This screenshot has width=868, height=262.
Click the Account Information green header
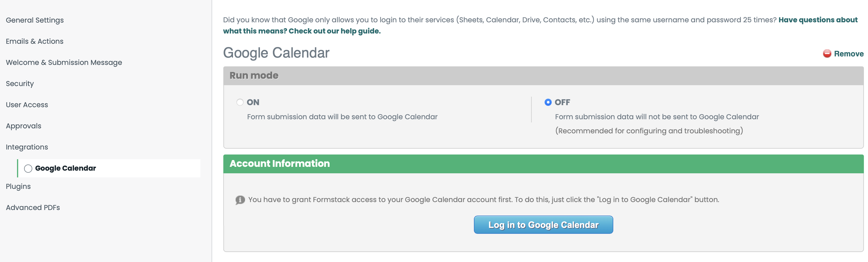click(x=543, y=164)
